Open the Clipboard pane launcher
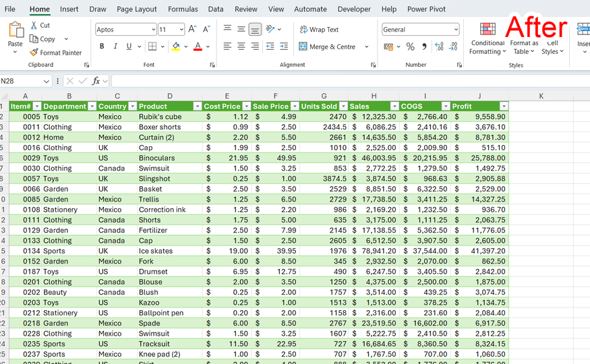The height and width of the screenshot is (364, 590). coord(86,65)
